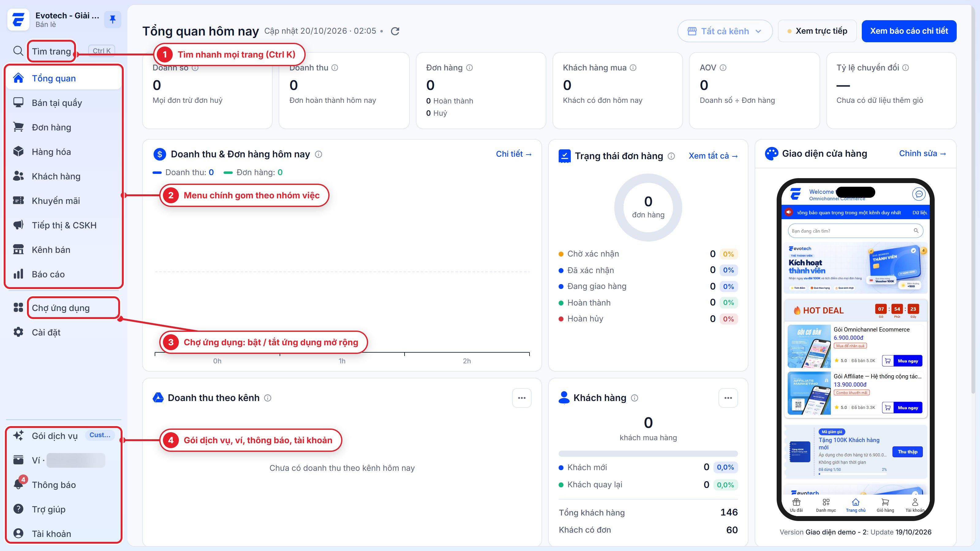980x551 pixels.
Task: Open Trợ giúp help item
Action: click(63, 509)
